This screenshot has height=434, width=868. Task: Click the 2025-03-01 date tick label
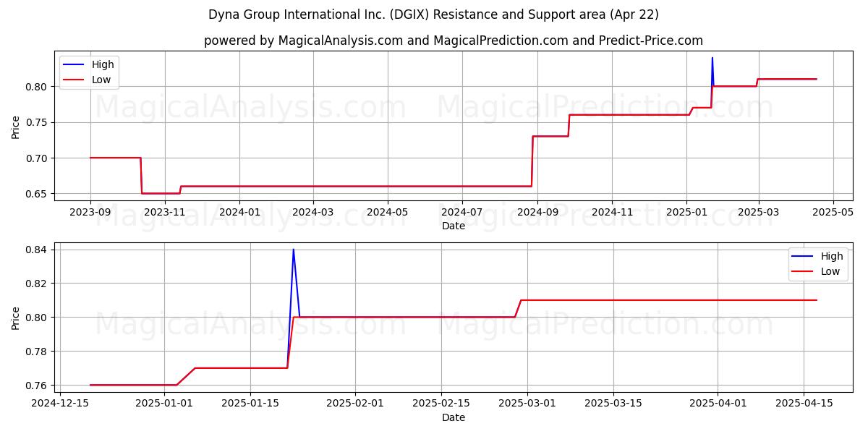point(527,404)
